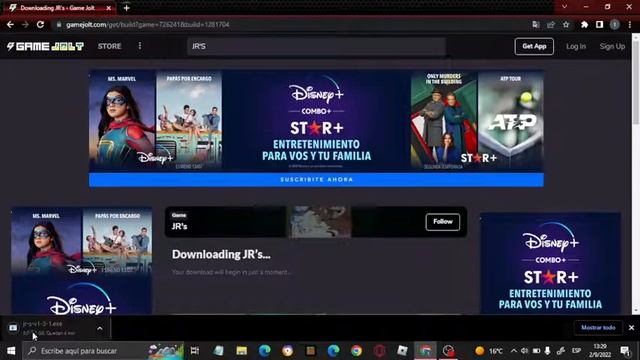Viewport: 640px width, 360px height.
Task: Open the JR's game header title
Action: pos(180,226)
